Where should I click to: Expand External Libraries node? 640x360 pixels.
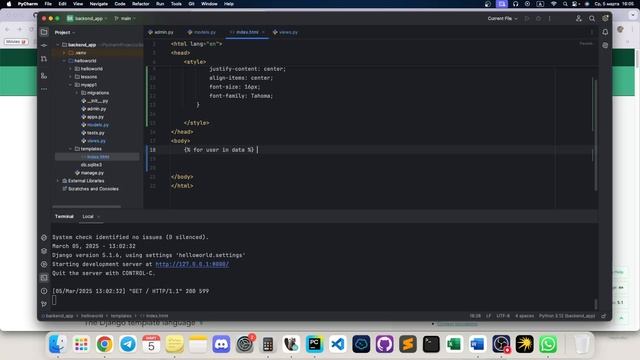(58, 181)
